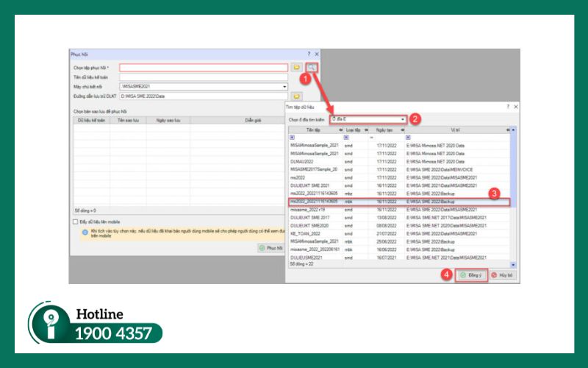Close the Phục hồi dialog
The width and height of the screenshot is (588, 368).
[317, 54]
